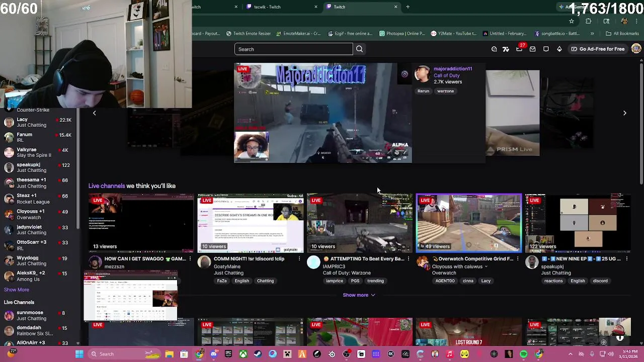Open the envelope icon in Twitch top bar
This screenshot has height=362, width=644.
coord(532,49)
